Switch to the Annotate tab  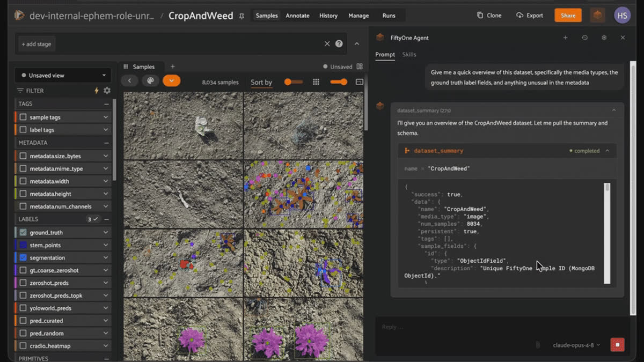click(297, 16)
